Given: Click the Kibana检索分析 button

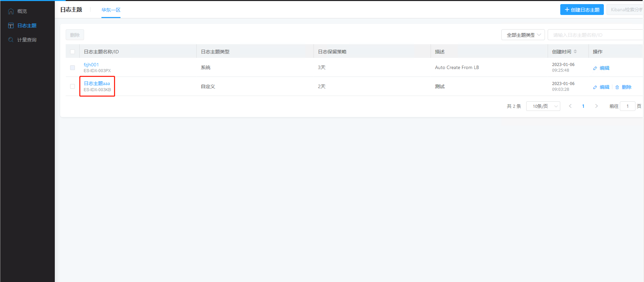Looking at the screenshot, I should click(x=625, y=10).
